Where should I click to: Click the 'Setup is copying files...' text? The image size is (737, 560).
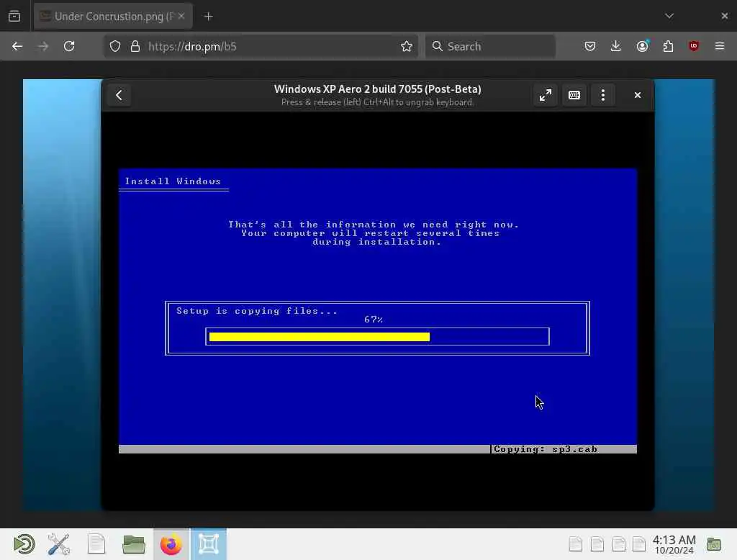257,311
